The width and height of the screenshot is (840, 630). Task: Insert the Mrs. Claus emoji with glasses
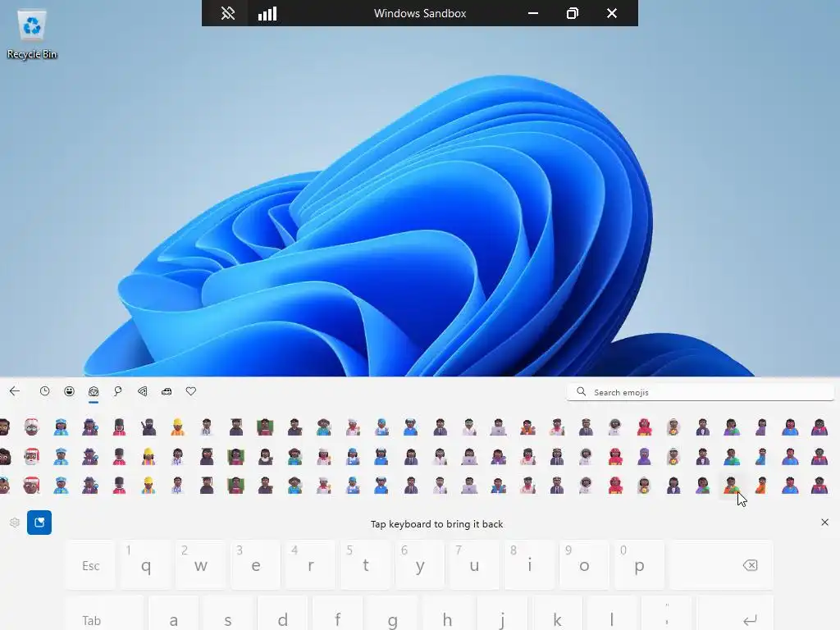pyautogui.click(x=32, y=427)
